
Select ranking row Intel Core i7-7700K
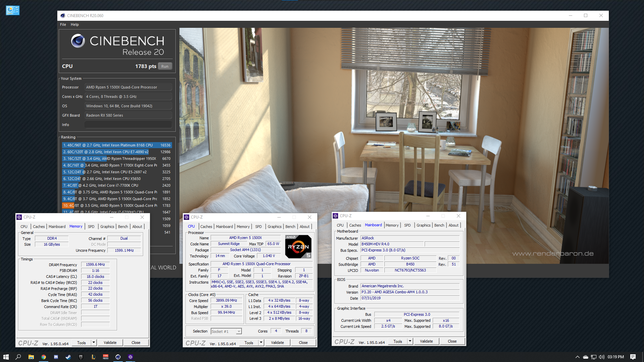coord(117,185)
